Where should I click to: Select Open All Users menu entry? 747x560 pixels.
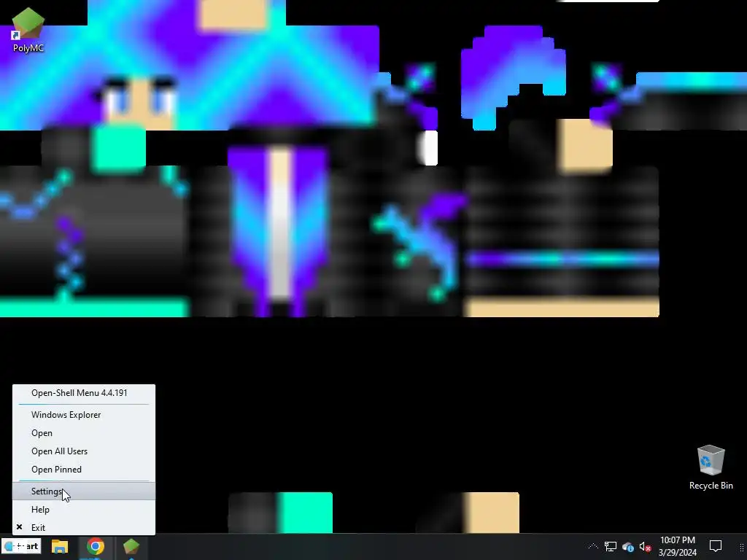pyautogui.click(x=84, y=451)
